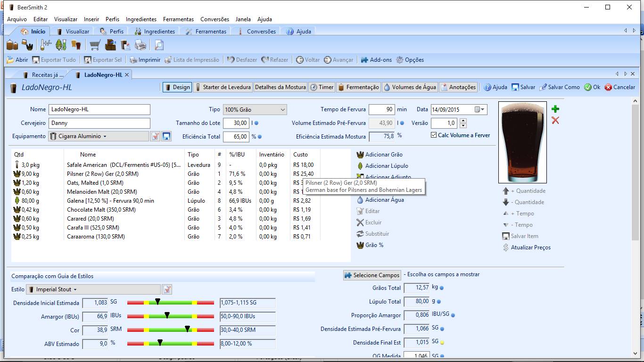This screenshot has width=644, height=362.
Task: Open Starter de Levedura view
Action: [x=223, y=87]
